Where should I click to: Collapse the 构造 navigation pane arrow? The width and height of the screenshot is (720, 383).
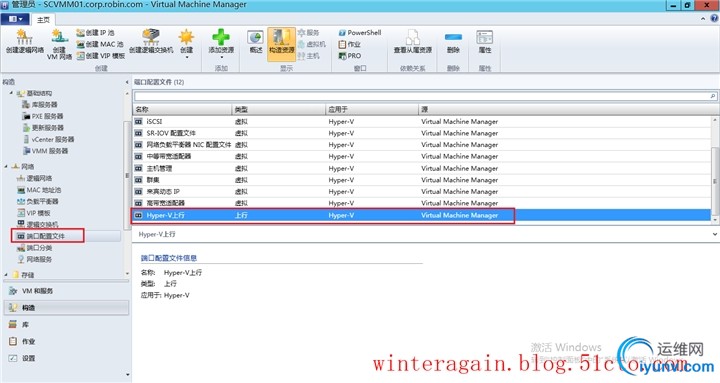click(x=127, y=82)
